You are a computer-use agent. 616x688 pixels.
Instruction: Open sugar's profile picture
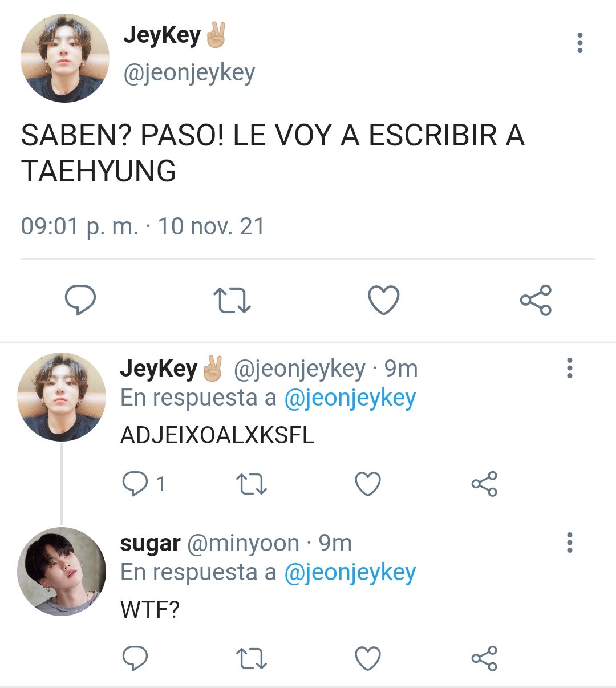tap(62, 571)
